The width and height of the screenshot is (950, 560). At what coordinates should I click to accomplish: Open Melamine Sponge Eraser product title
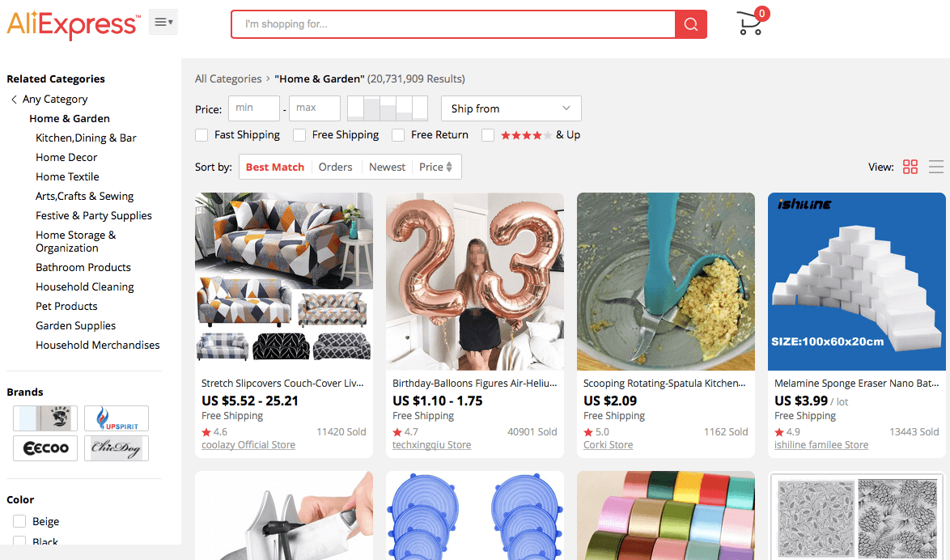[x=857, y=383]
